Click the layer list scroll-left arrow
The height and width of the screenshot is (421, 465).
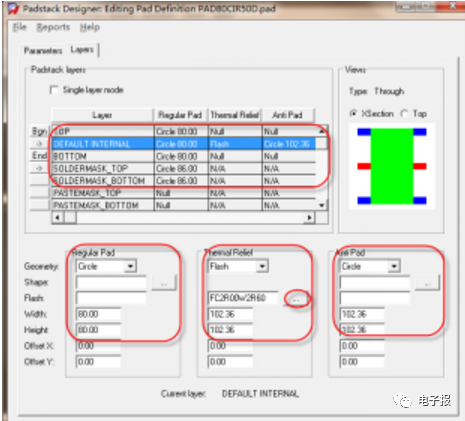tap(58, 218)
